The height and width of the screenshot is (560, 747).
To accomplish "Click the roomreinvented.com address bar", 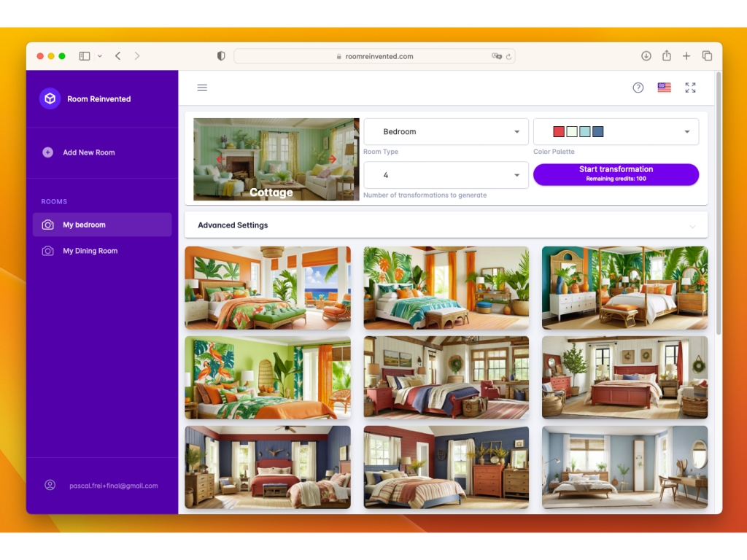I will 374,56.
